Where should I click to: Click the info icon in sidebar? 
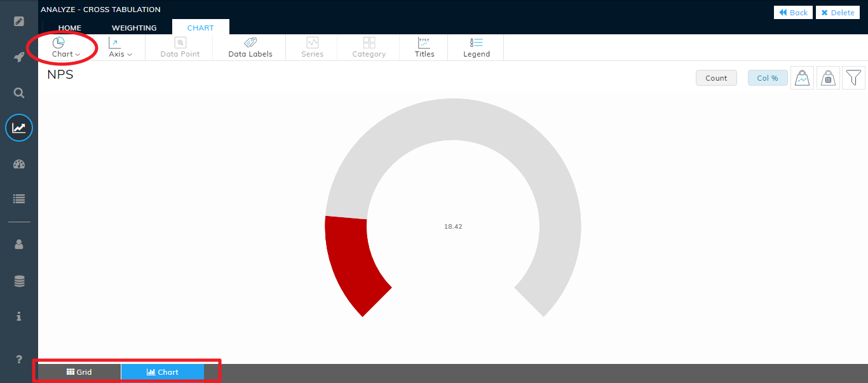coord(19,316)
